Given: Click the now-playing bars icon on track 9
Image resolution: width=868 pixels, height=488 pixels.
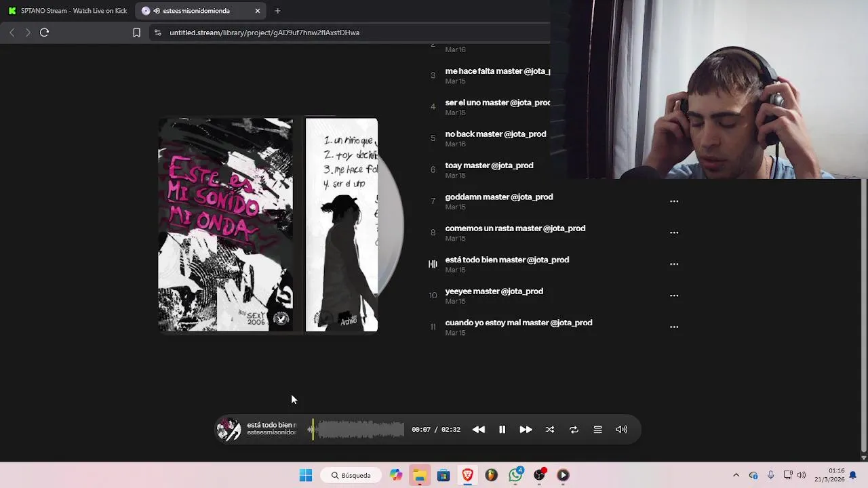Looking at the screenshot, I should point(433,264).
